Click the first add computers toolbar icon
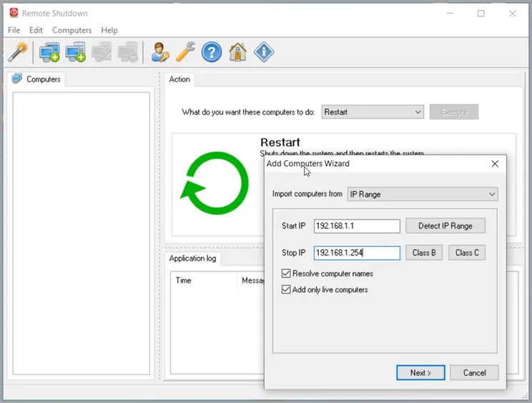 point(49,52)
